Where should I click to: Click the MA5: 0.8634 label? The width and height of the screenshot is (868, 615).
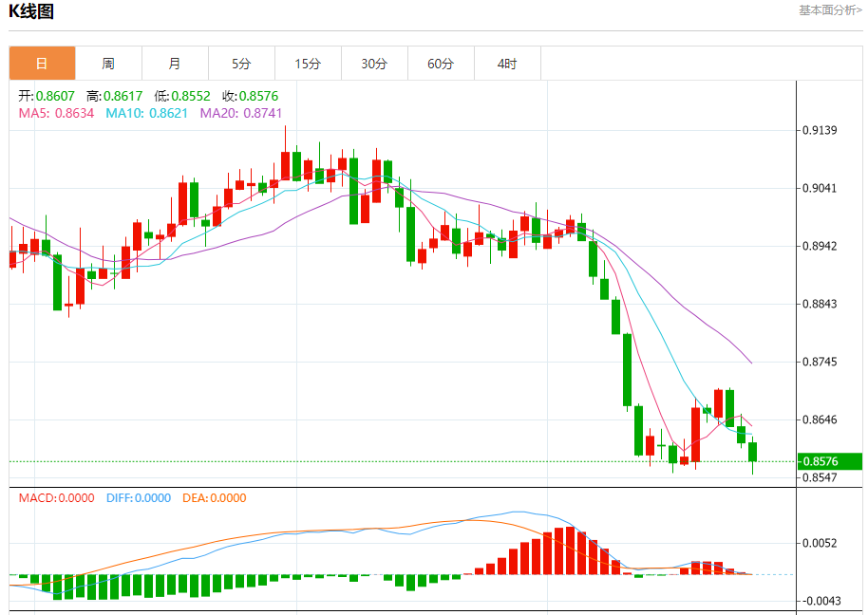click(56, 113)
